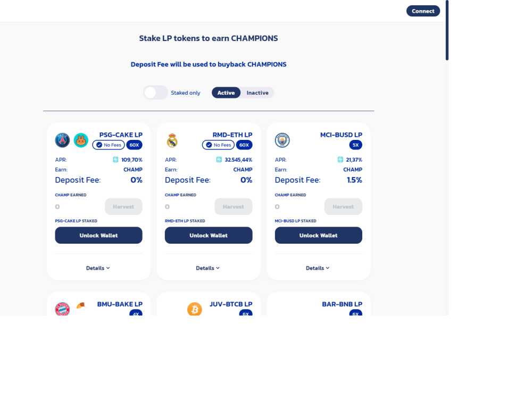Switch to the Active farms tab
532x399 pixels.
point(226,93)
